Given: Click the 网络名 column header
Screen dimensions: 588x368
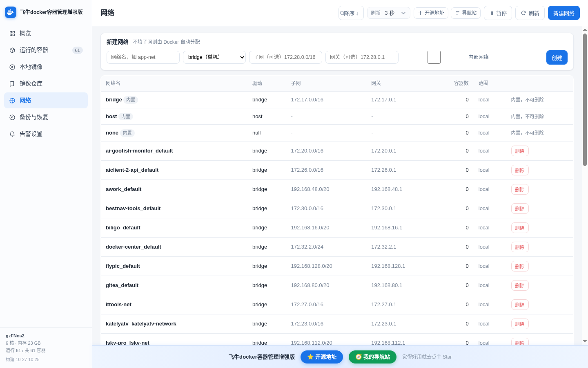Looking at the screenshot, I should pos(113,83).
